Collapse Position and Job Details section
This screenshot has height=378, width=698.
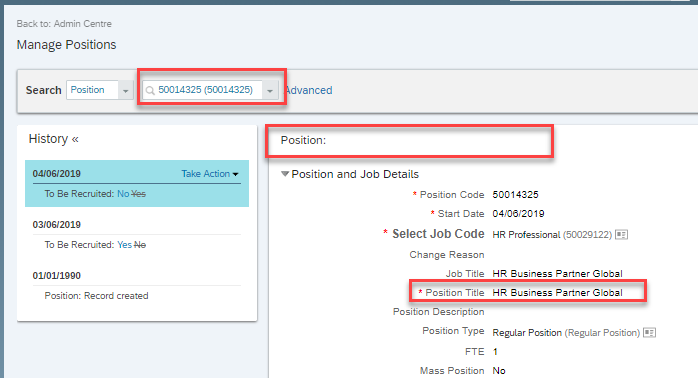(285, 174)
